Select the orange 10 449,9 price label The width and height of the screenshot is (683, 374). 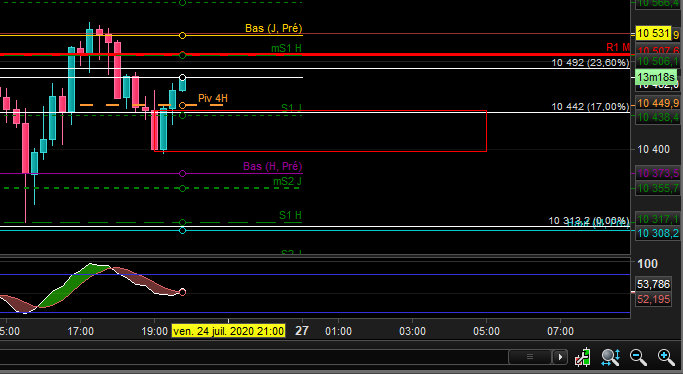(x=658, y=103)
